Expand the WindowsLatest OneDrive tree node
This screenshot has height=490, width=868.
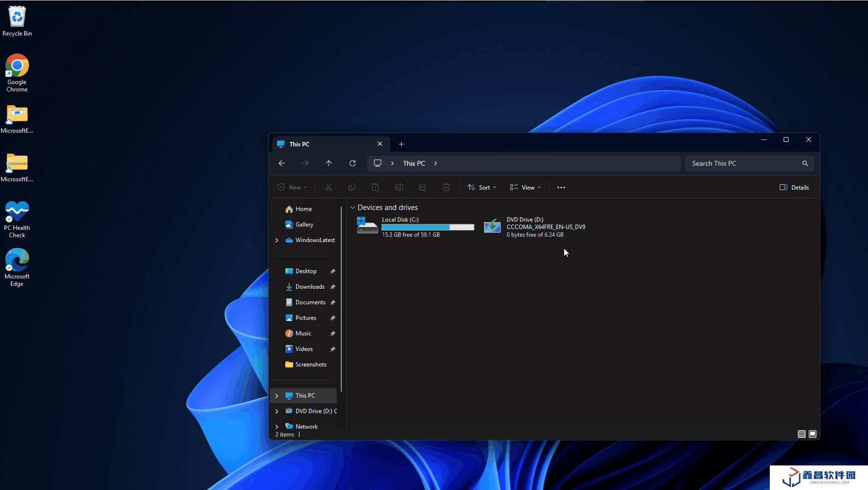click(277, 240)
